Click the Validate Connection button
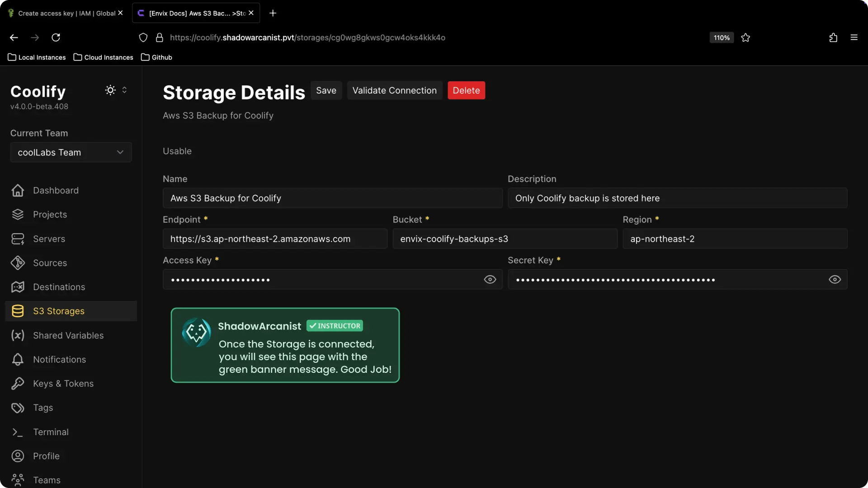868x488 pixels. click(394, 90)
